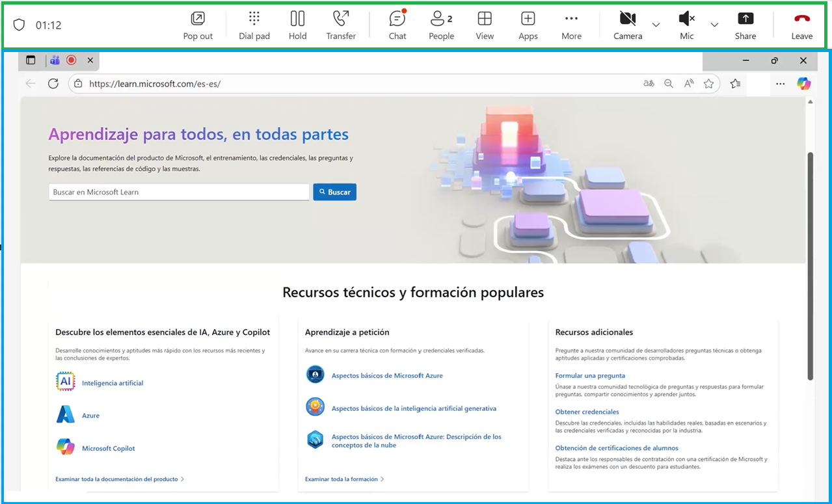Open the Mic options chevron

714,26
